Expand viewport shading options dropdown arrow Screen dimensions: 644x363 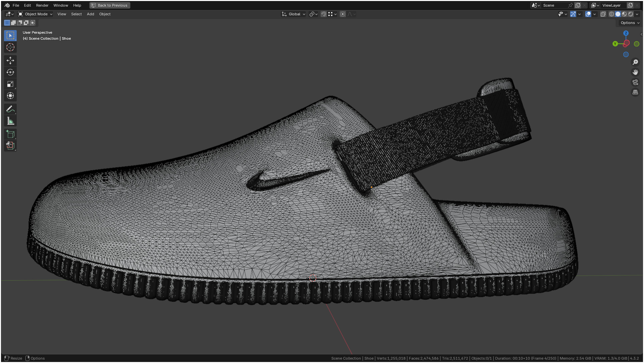637,14
